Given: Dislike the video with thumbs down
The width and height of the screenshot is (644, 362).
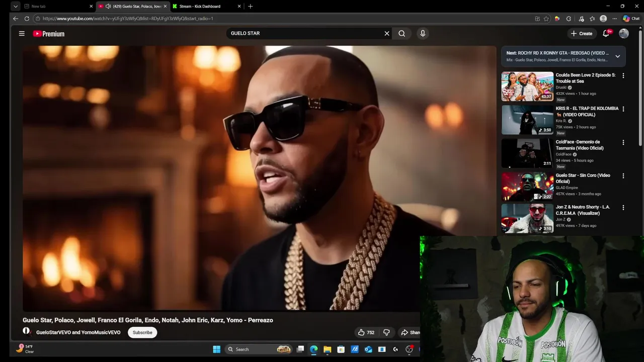Looking at the screenshot, I should point(386,332).
